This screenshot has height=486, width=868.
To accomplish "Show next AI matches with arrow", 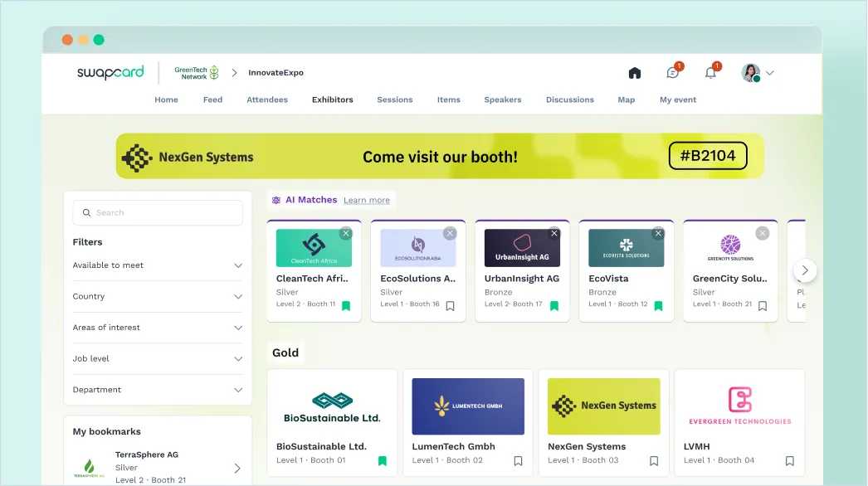I will [805, 270].
